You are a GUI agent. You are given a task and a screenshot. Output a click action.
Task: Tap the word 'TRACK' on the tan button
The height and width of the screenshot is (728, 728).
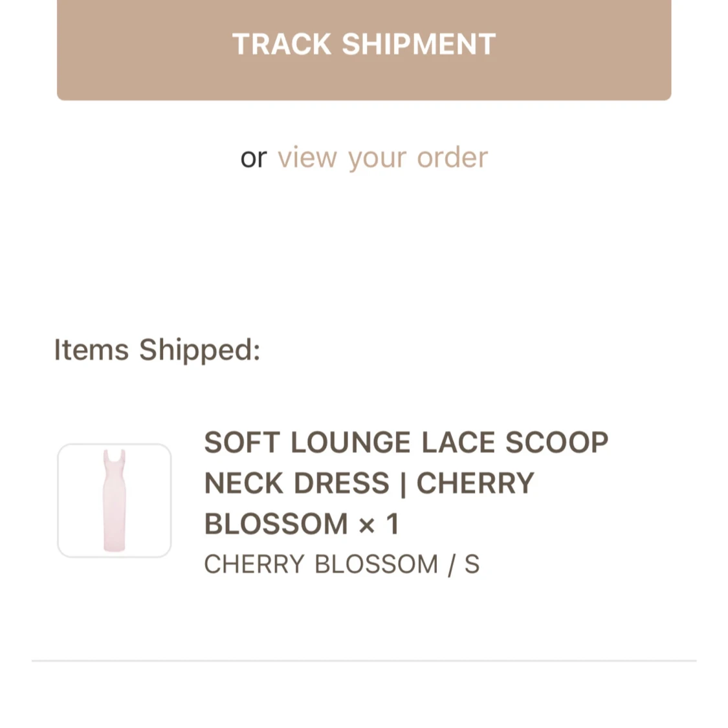(x=282, y=44)
